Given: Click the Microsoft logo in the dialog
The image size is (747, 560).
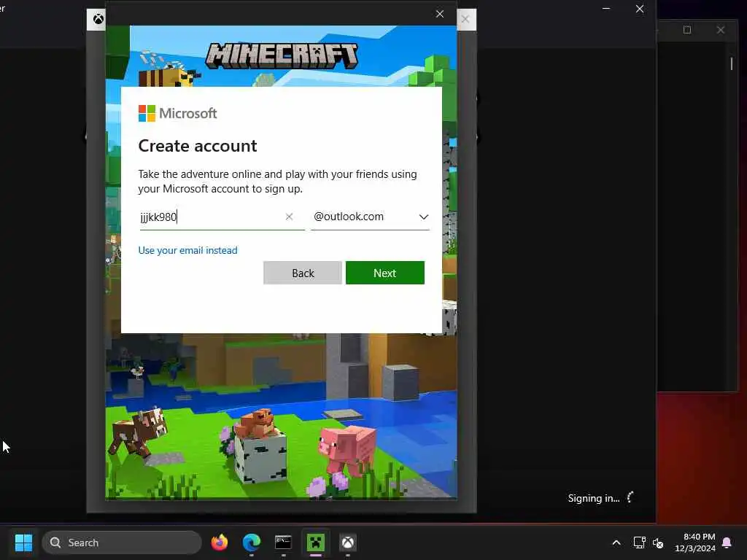Looking at the screenshot, I should (x=177, y=113).
